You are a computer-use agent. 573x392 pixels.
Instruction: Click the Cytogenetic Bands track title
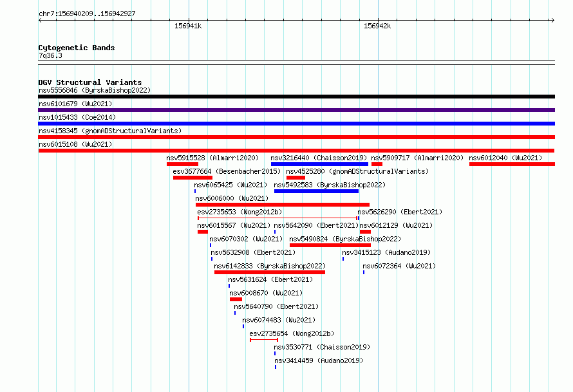tap(77, 48)
